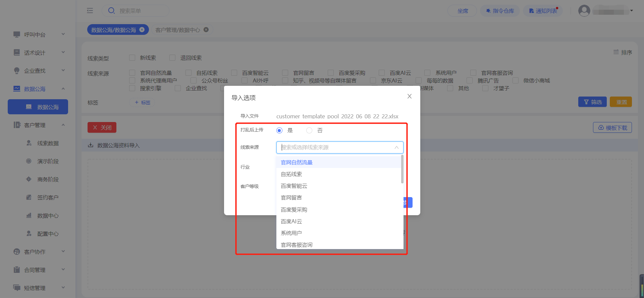
Task: Select 百度智能云 in source dropdown list
Action: coord(338,186)
